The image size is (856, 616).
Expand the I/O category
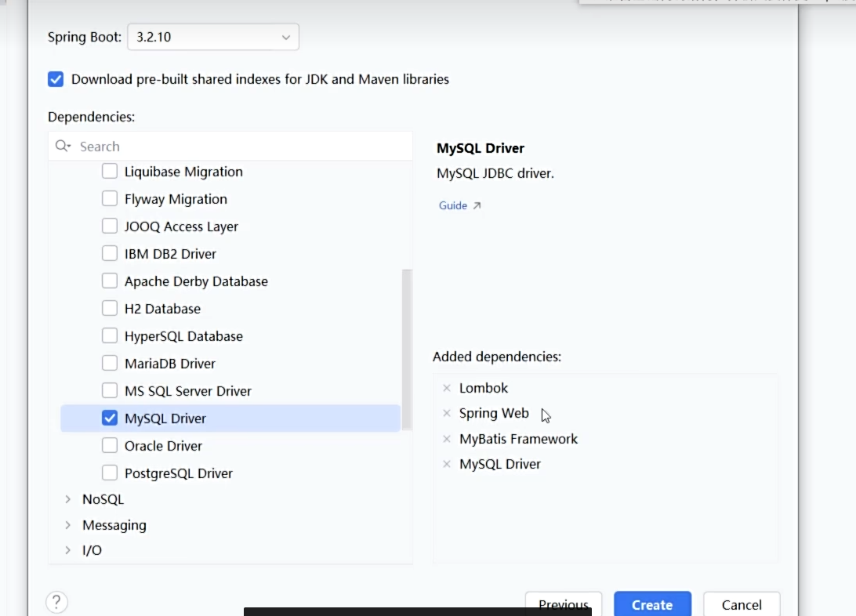pyautogui.click(x=67, y=550)
